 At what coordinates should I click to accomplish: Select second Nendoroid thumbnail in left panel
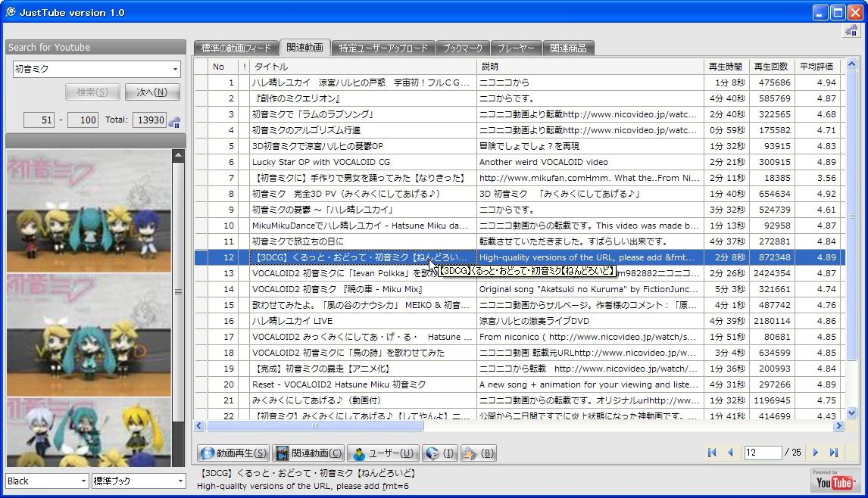point(89,335)
